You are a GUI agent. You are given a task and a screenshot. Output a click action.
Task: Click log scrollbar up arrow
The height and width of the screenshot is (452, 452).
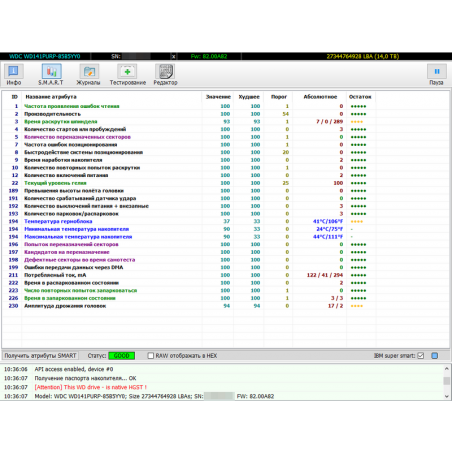coord(447,369)
